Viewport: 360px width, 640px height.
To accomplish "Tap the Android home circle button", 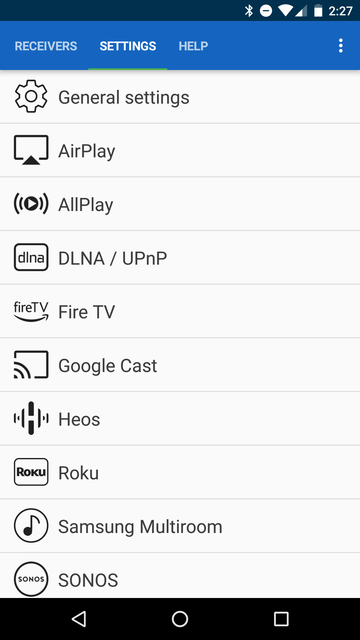I will pyautogui.click(x=180, y=619).
